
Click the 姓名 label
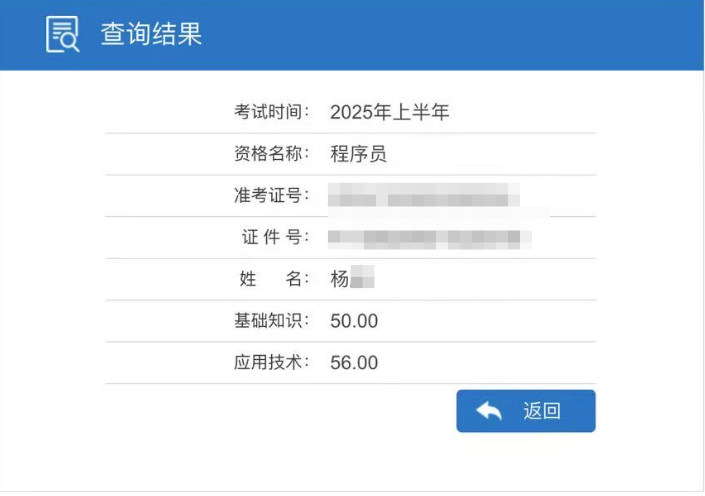point(274,279)
